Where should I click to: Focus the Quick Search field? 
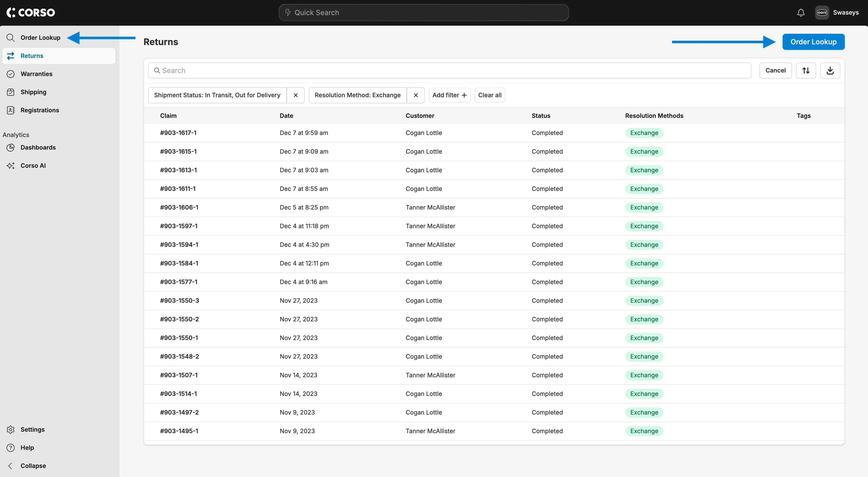(424, 12)
